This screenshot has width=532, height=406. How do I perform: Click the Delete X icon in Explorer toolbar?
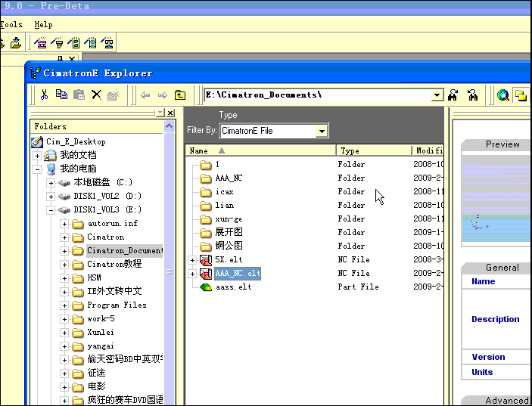point(97,95)
